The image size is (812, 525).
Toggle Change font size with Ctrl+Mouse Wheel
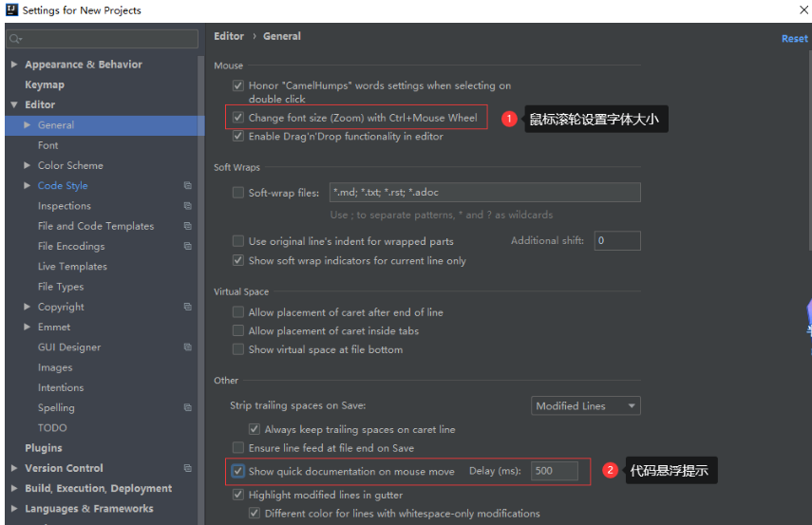pos(238,118)
